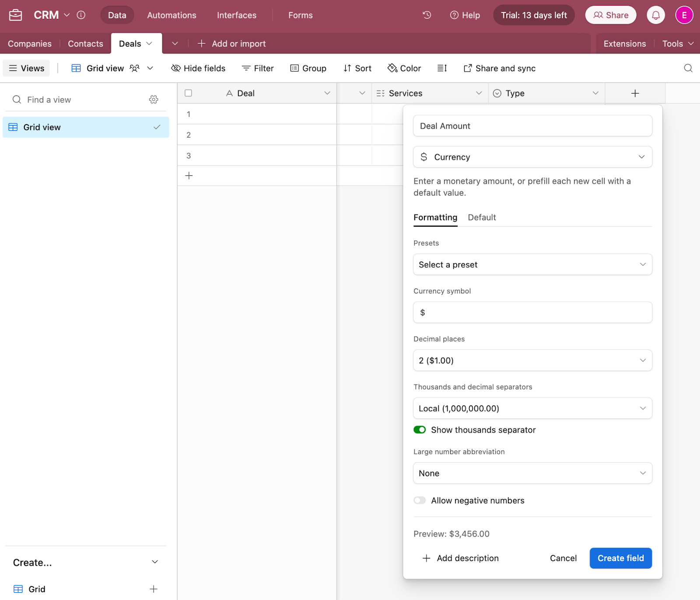Open Hide fields option

point(198,68)
